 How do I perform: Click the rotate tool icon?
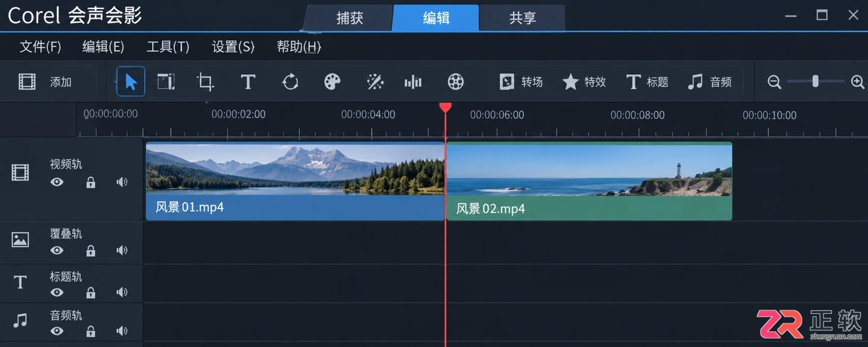pyautogui.click(x=291, y=82)
